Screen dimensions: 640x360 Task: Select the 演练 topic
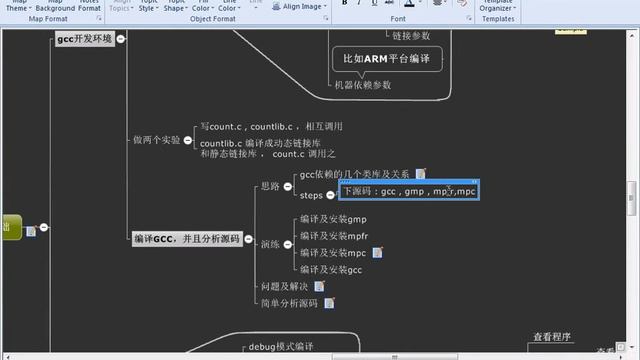coord(270,244)
